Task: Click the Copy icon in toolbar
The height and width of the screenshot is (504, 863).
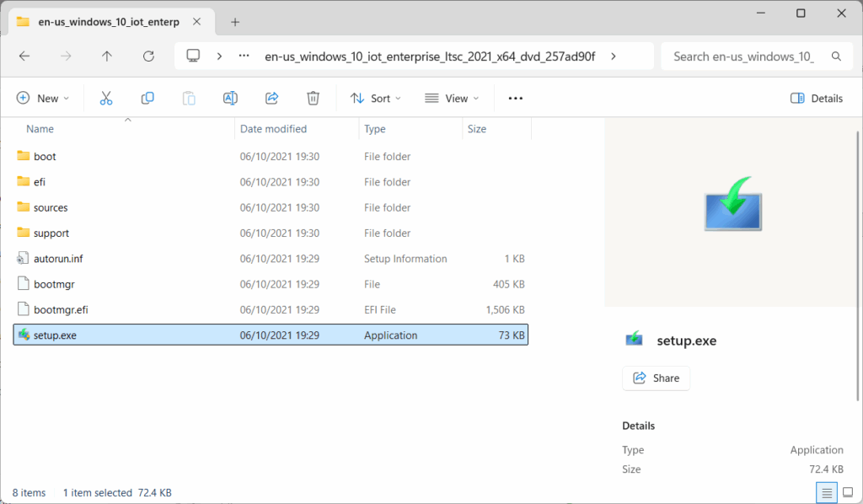Action: coord(147,99)
